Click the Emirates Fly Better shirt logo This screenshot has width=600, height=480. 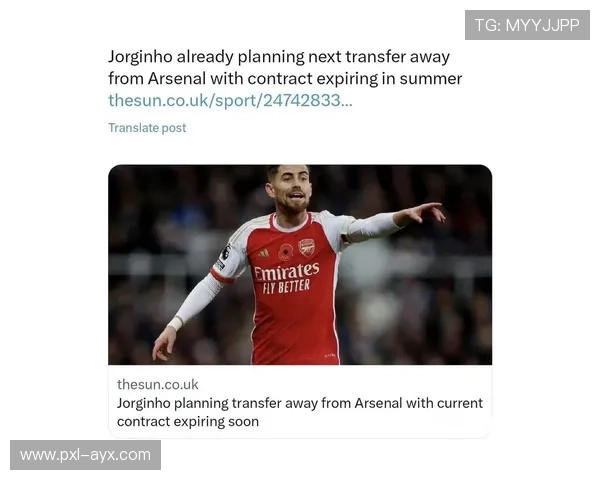[x=286, y=278]
